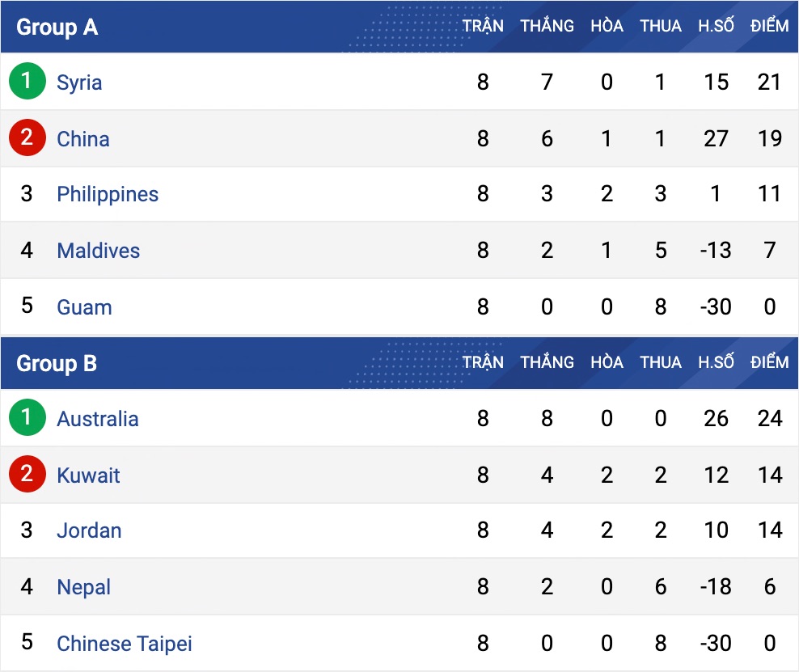Click the THẮNG column header in Group B

click(547, 362)
